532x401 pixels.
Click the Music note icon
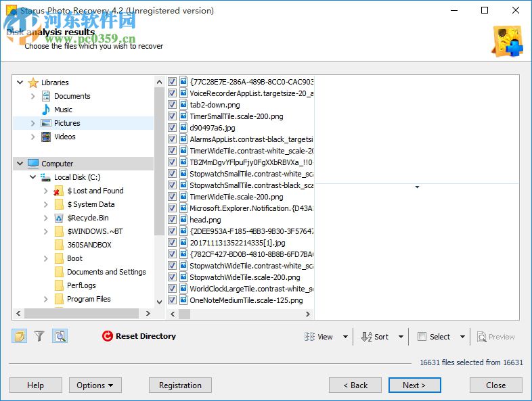point(46,110)
